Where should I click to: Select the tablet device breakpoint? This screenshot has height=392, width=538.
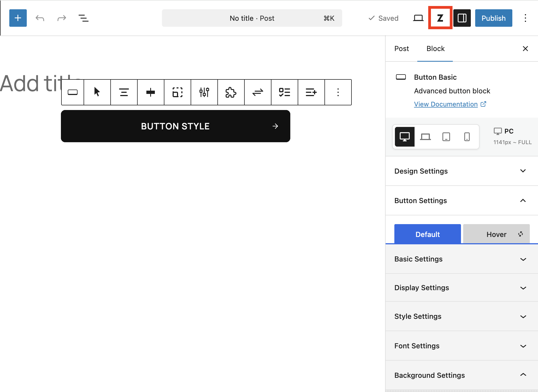(x=446, y=136)
